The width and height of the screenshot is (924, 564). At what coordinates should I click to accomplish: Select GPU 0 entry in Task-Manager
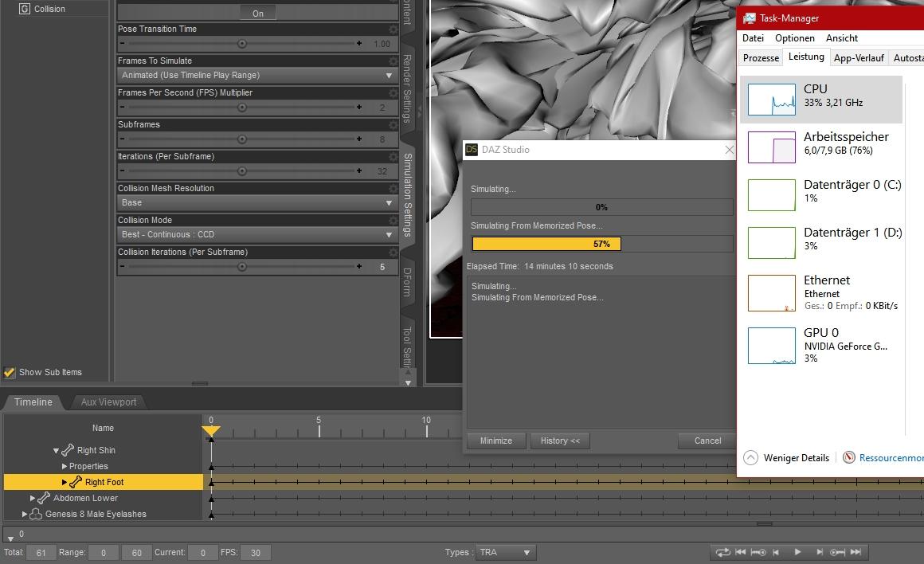point(821,346)
